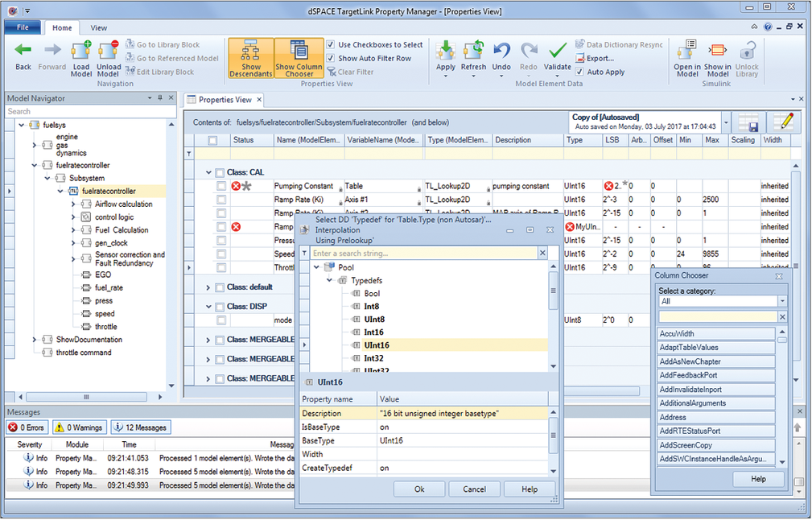Collapse the Class: CAL group
This screenshot has width=812, height=520.
208,172
